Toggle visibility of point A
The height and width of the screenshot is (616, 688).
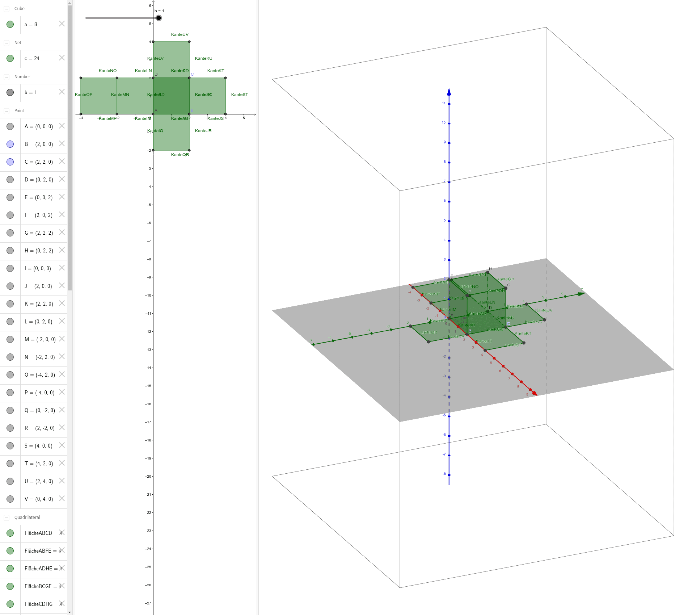[10, 126]
